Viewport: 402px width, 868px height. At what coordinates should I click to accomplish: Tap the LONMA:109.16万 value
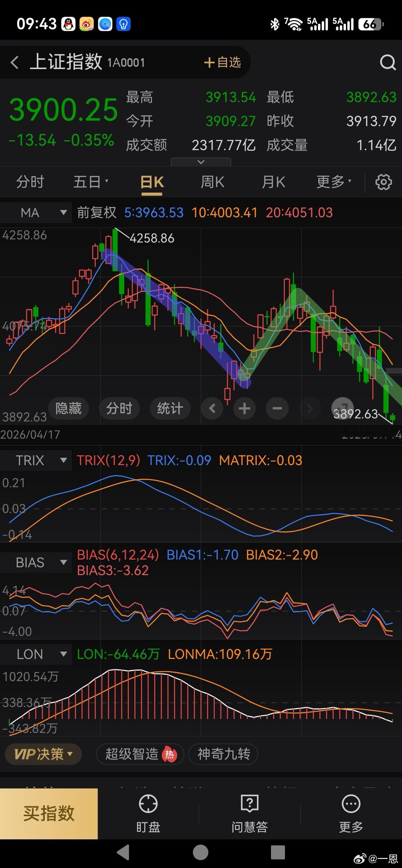220,654
